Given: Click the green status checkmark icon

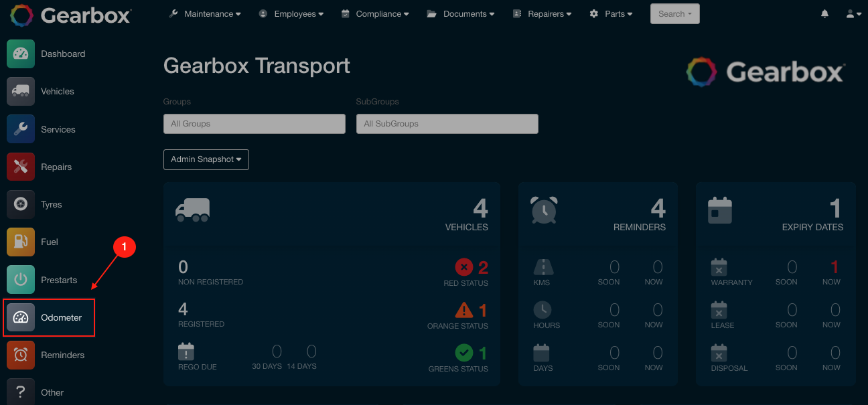Looking at the screenshot, I should coord(464,352).
